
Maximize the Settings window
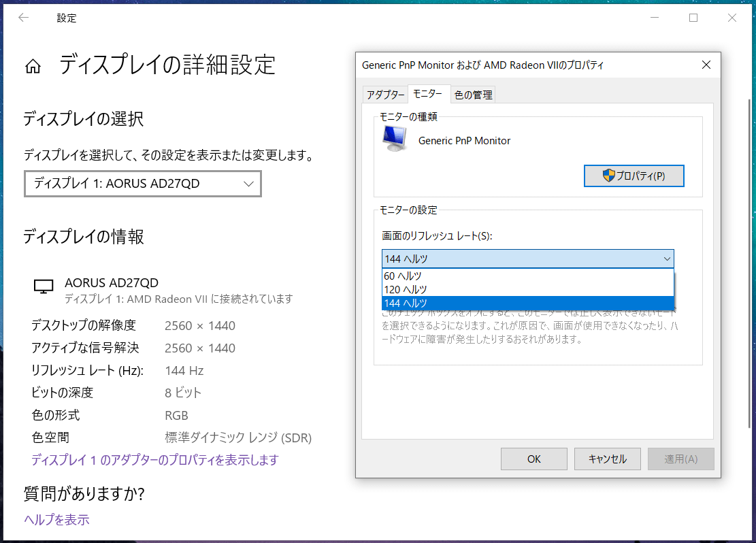693,18
